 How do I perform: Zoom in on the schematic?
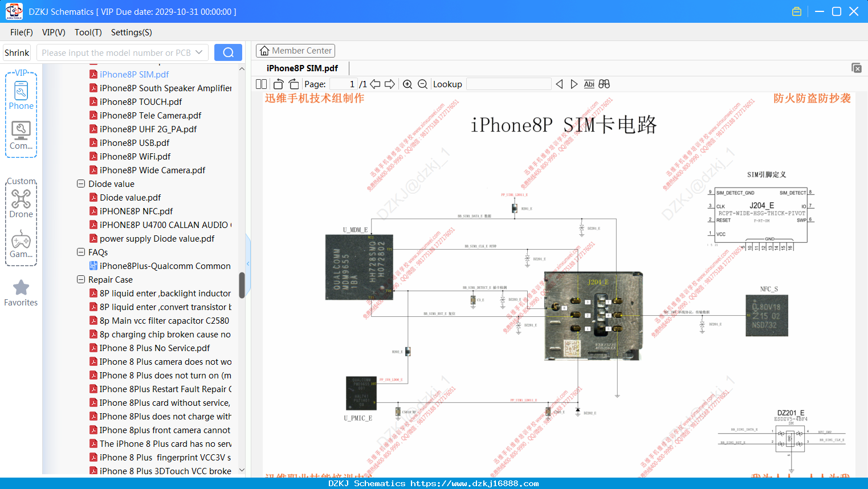[x=407, y=84]
